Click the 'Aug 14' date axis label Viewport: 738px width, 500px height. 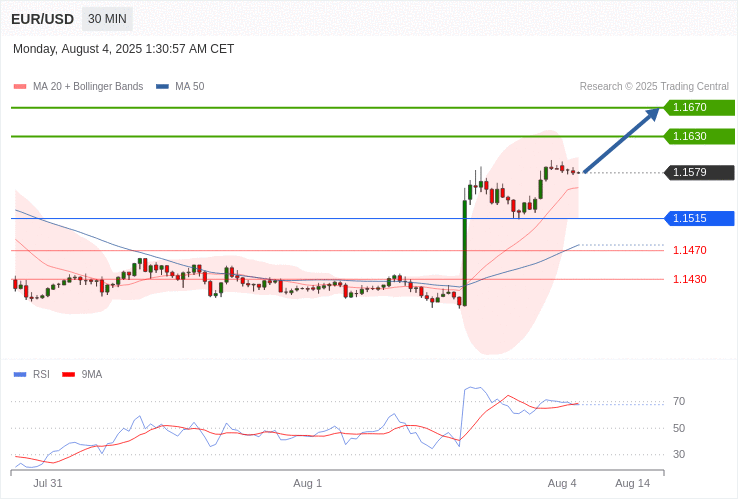coord(633,484)
